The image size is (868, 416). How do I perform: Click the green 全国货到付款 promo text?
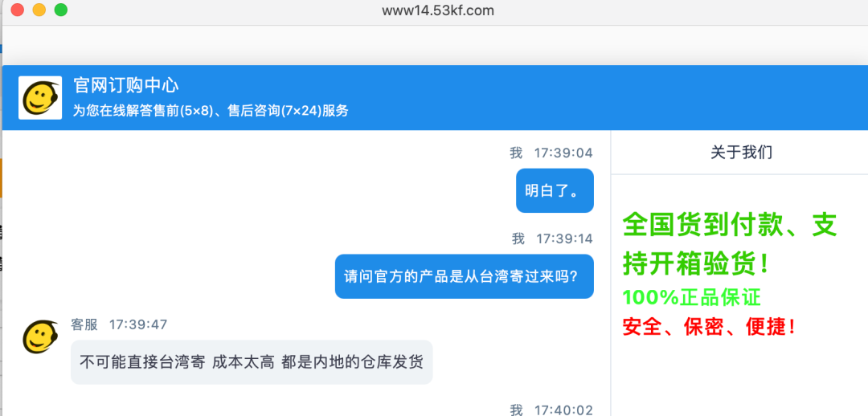(x=730, y=225)
